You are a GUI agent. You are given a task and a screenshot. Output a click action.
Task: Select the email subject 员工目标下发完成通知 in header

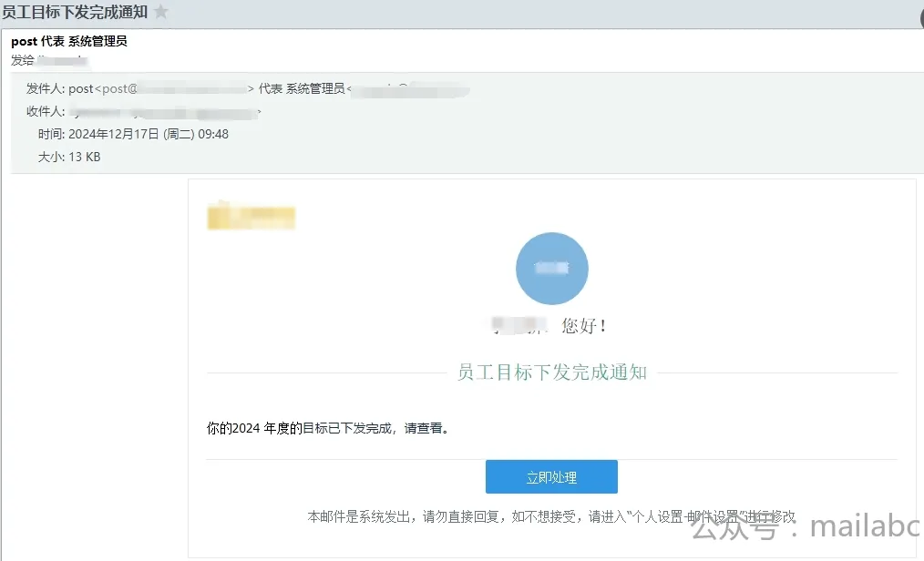[x=75, y=12]
